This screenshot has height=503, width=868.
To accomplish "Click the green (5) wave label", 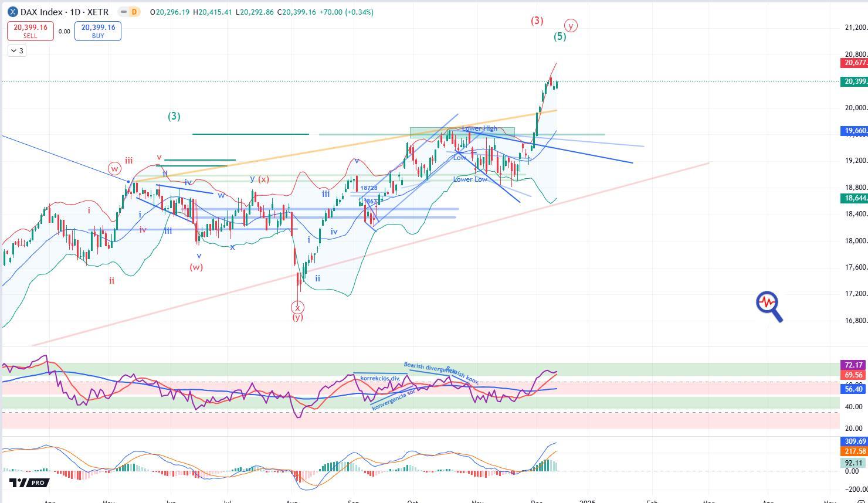I will [560, 36].
